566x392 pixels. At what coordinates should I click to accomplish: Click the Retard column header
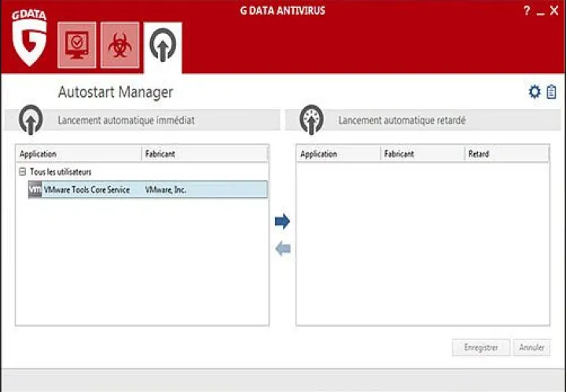coord(505,154)
